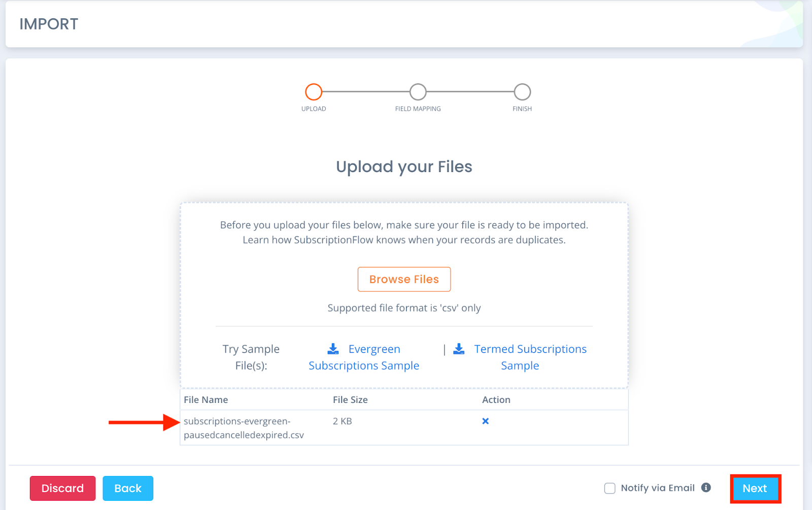
Task: Discard the import
Action: 62,488
